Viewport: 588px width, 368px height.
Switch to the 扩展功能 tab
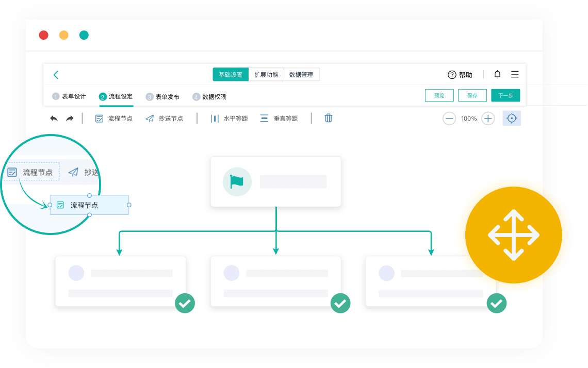click(266, 74)
